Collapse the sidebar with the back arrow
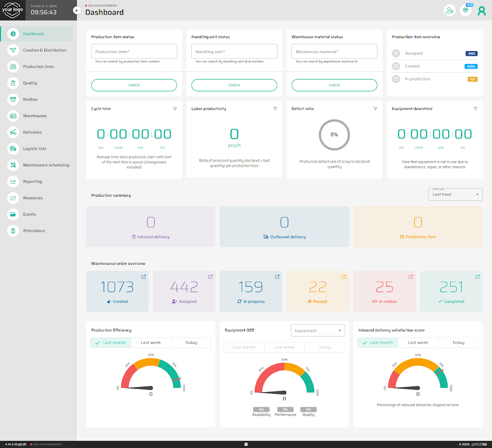492x448 pixels. pyautogui.click(x=77, y=10)
